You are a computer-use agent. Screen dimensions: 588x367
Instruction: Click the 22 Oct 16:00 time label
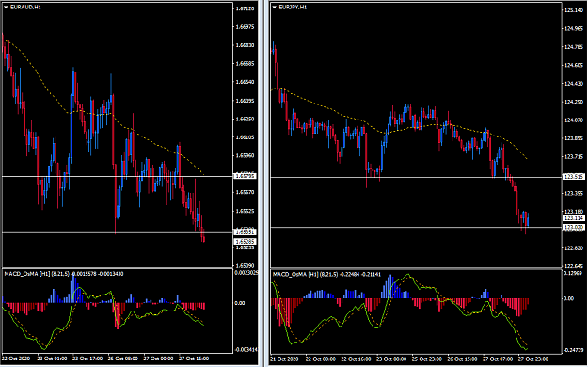[356, 359]
